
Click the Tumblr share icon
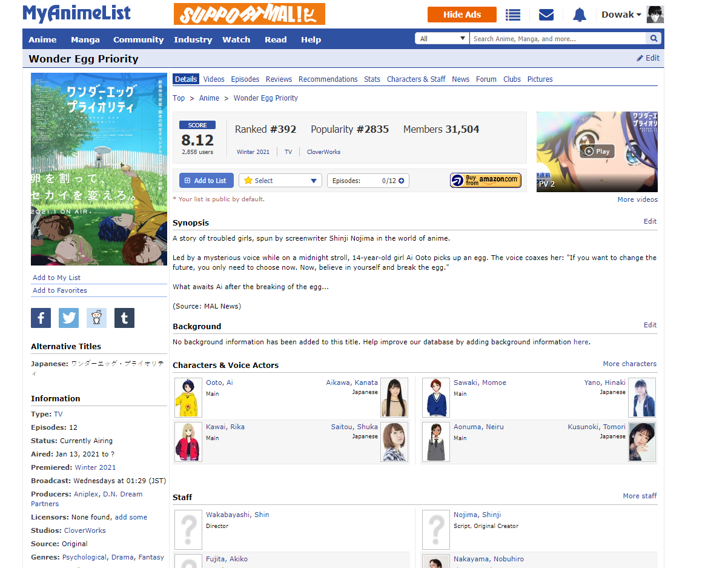(124, 318)
